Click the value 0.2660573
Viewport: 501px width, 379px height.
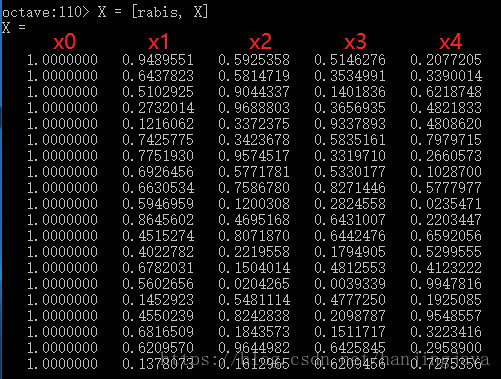[446, 156]
